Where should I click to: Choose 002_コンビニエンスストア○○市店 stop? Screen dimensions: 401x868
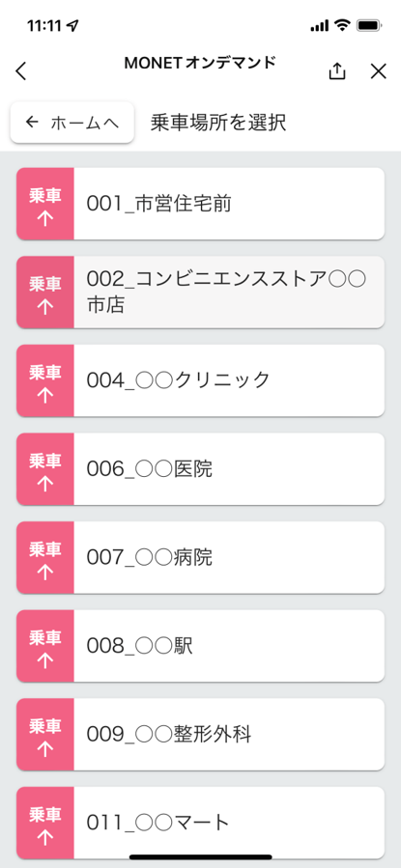[201, 293]
